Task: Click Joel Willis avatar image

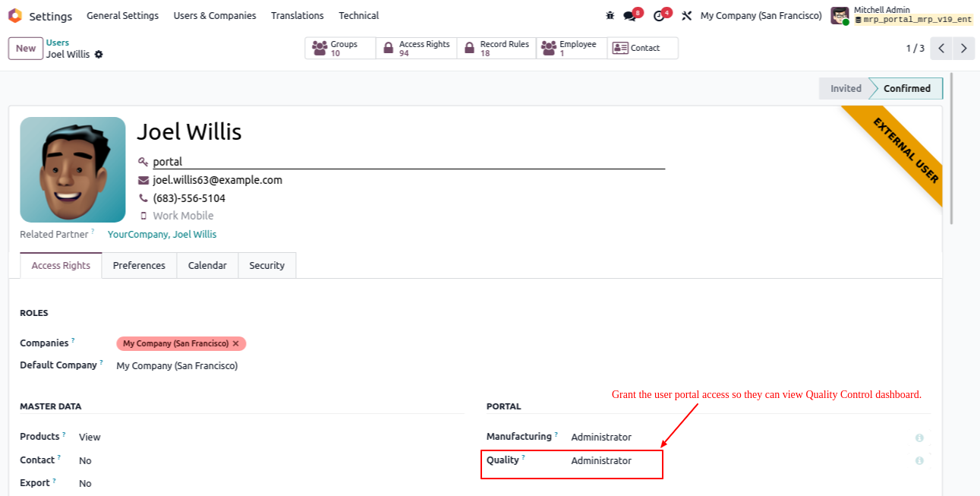Action: [73, 169]
